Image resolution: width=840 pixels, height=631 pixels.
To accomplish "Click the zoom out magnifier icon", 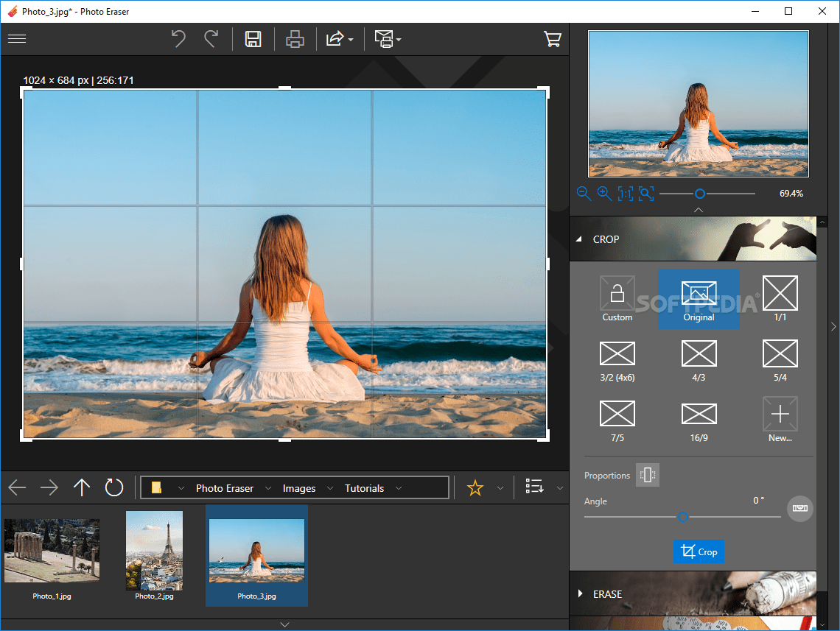I will coord(584,194).
